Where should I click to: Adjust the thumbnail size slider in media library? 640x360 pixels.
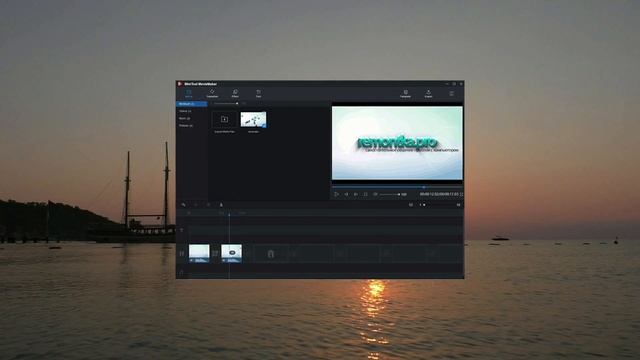tap(226, 104)
